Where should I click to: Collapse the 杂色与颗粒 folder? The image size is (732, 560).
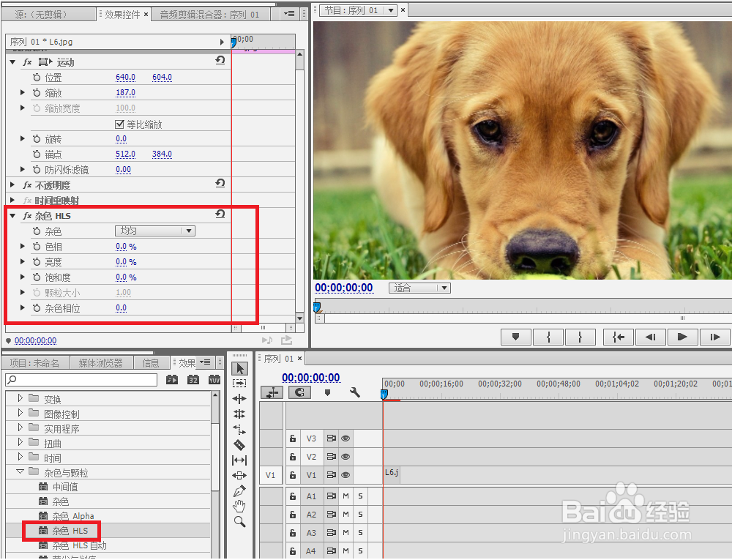pos(20,471)
